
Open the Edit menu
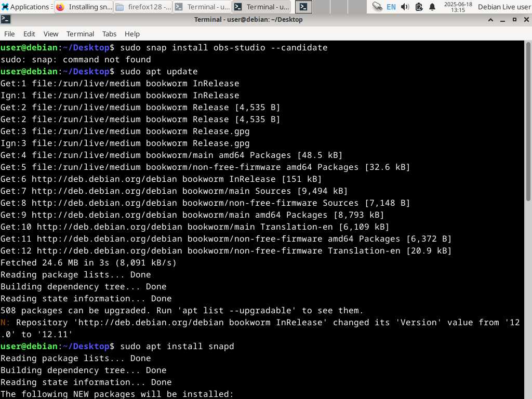(29, 34)
